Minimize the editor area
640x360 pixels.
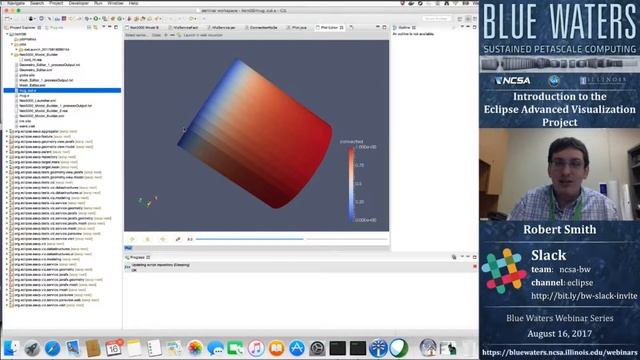378,27
